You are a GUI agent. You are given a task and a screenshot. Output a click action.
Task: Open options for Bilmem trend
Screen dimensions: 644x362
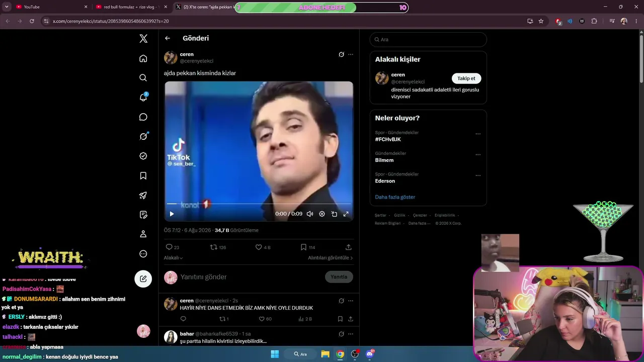pos(478,154)
